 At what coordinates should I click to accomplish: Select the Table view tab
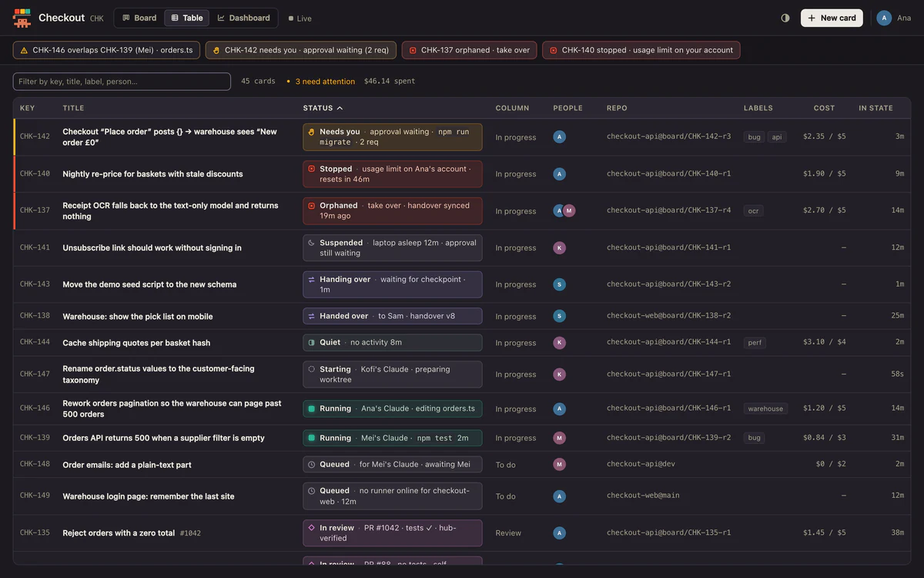187,18
